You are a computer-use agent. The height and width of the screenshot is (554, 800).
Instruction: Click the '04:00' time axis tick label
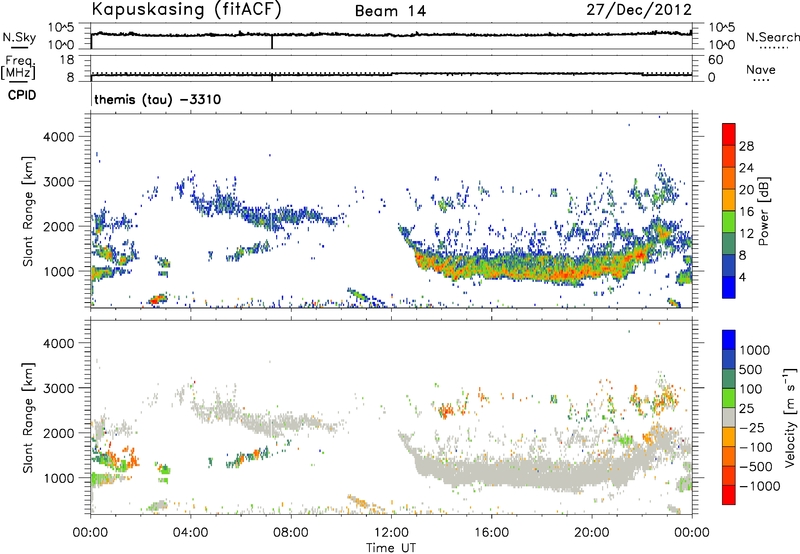tap(190, 533)
